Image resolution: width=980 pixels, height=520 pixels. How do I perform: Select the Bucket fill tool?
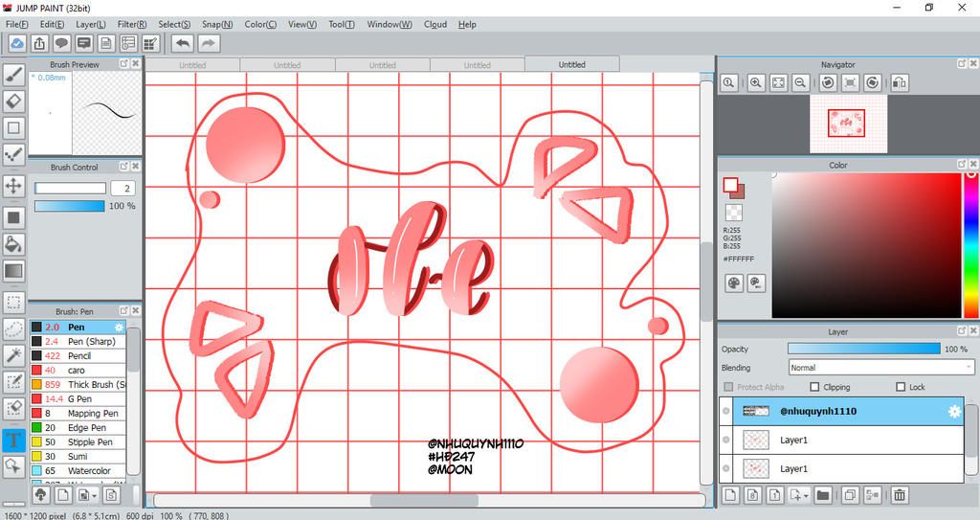(13, 244)
